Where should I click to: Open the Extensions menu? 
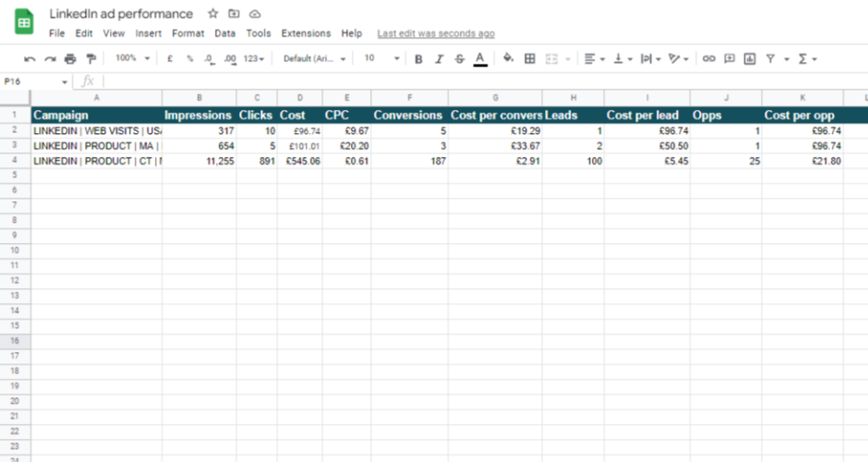(x=307, y=33)
